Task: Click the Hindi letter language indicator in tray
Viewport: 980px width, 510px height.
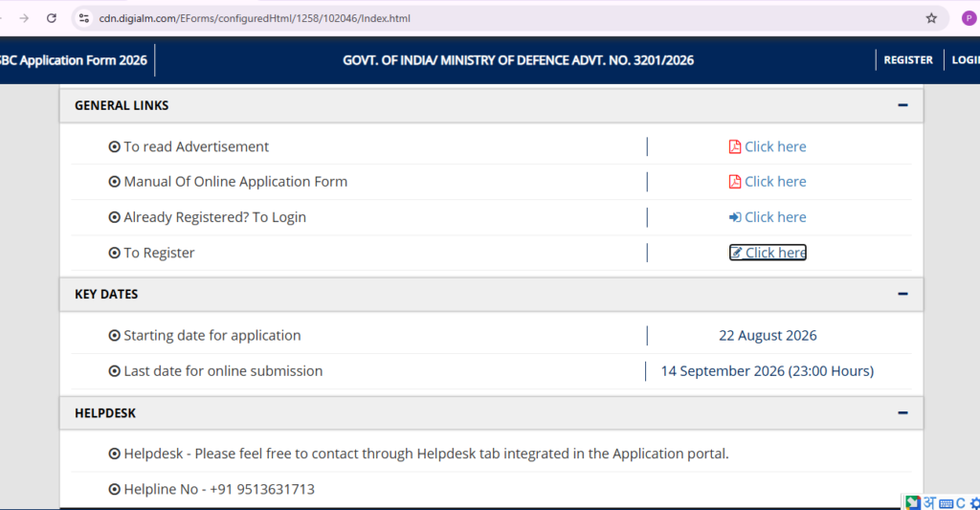Action: [930, 502]
